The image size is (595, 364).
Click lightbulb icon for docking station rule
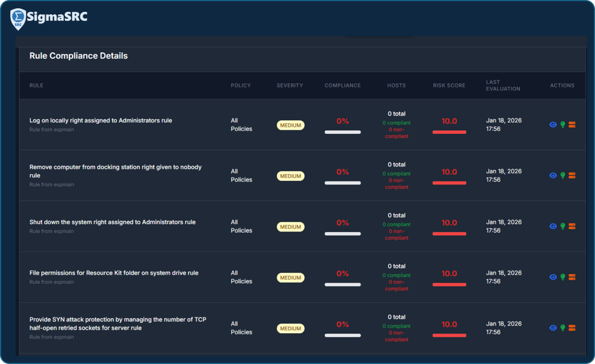pyautogui.click(x=563, y=175)
